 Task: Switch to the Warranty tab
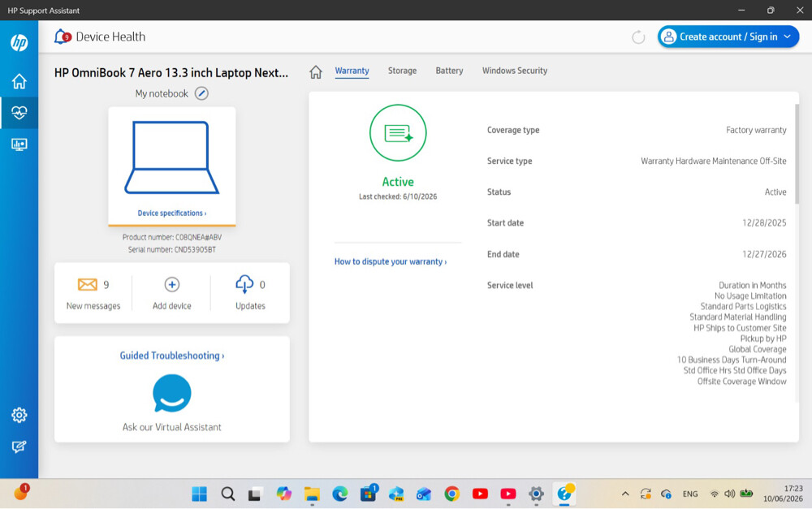[x=352, y=71]
